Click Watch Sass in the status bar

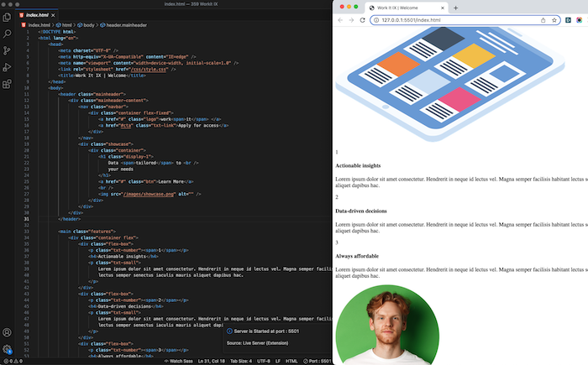point(178,362)
